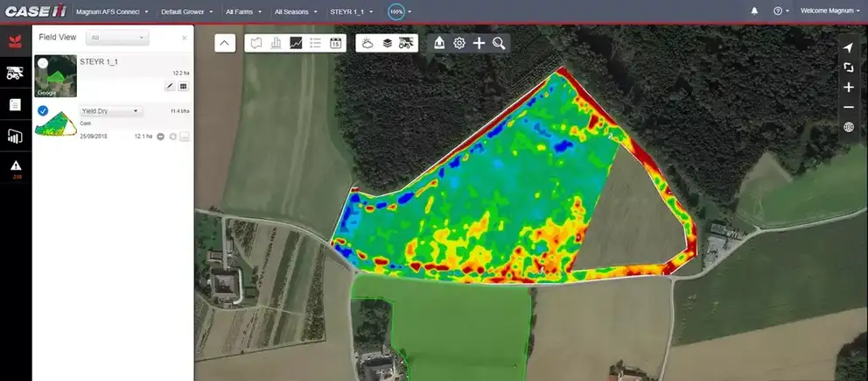Switch basemap with the globe icon
Screen dimensions: 868x381
tap(848, 127)
